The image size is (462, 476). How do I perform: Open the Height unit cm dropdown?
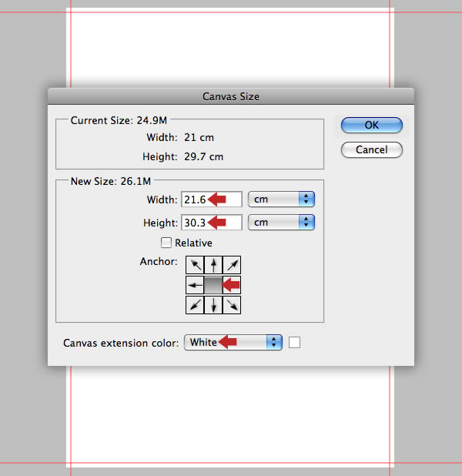point(281,223)
